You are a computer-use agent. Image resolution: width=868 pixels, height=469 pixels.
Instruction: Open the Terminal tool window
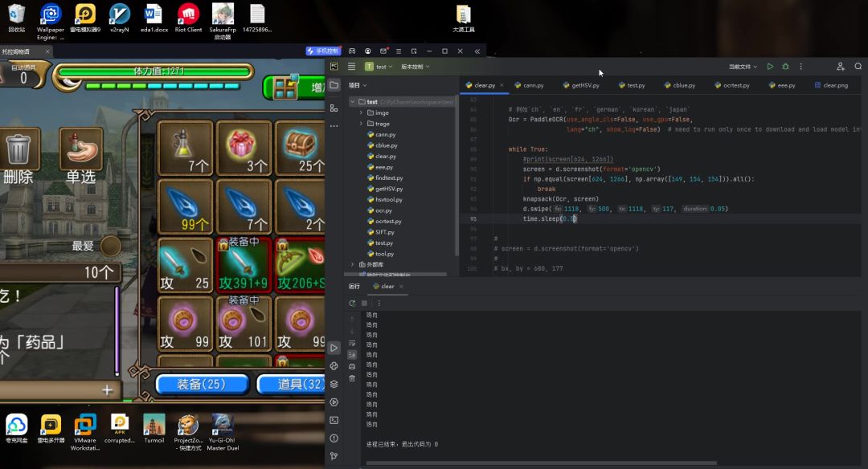click(334, 420)
